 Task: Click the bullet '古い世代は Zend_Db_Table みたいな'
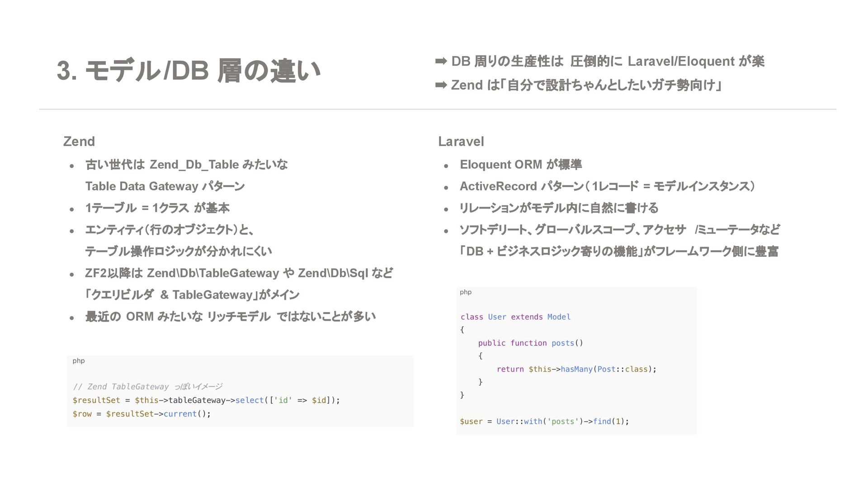point(186,165)
